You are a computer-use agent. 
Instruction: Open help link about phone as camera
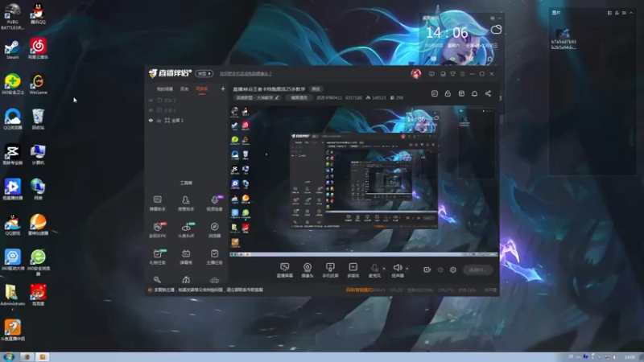point(246,74)
